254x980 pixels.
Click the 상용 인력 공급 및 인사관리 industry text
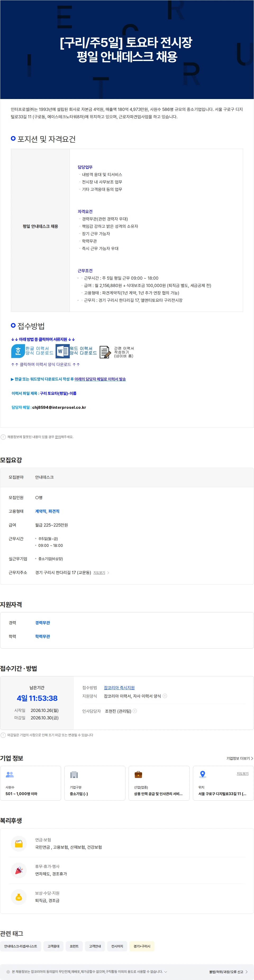point(158,794)
